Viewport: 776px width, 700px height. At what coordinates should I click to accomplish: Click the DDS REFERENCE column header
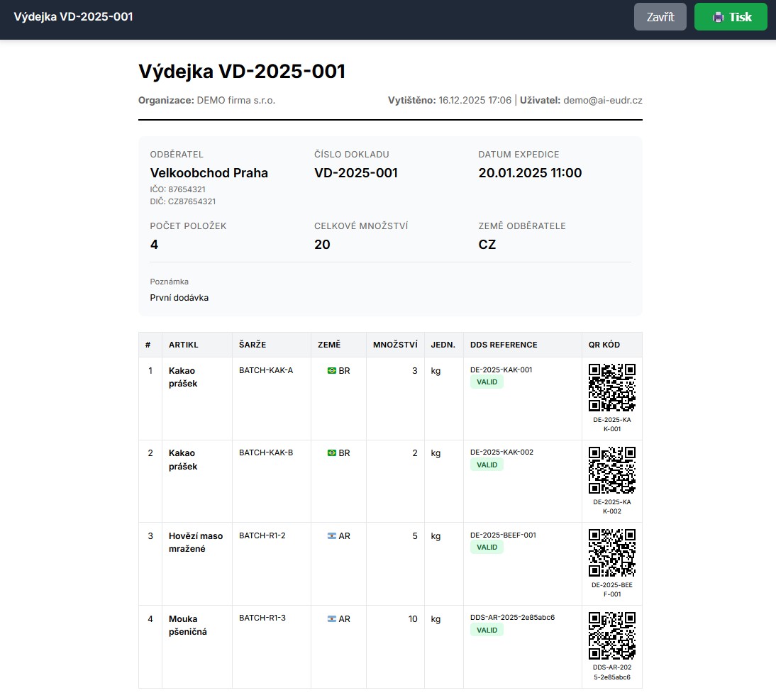click(x=504, y=345)
